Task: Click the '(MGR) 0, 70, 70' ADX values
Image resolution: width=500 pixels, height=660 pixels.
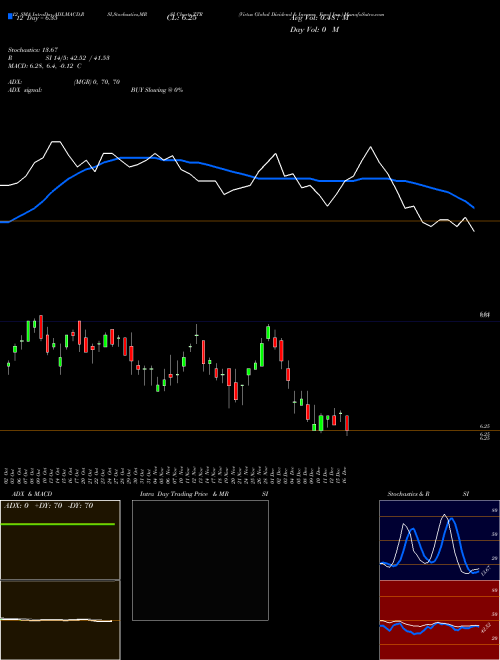Action: click(97, 82)
